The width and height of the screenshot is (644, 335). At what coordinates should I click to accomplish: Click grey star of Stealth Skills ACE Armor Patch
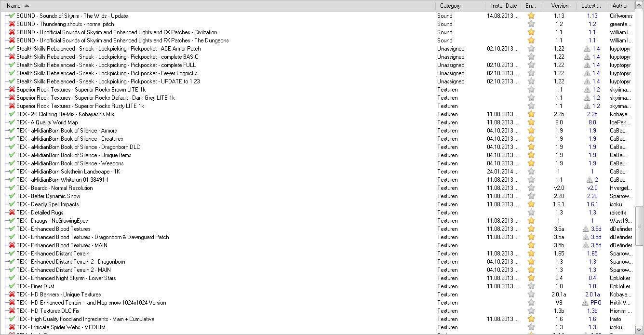pyautogui.click(x=531, y=49)
